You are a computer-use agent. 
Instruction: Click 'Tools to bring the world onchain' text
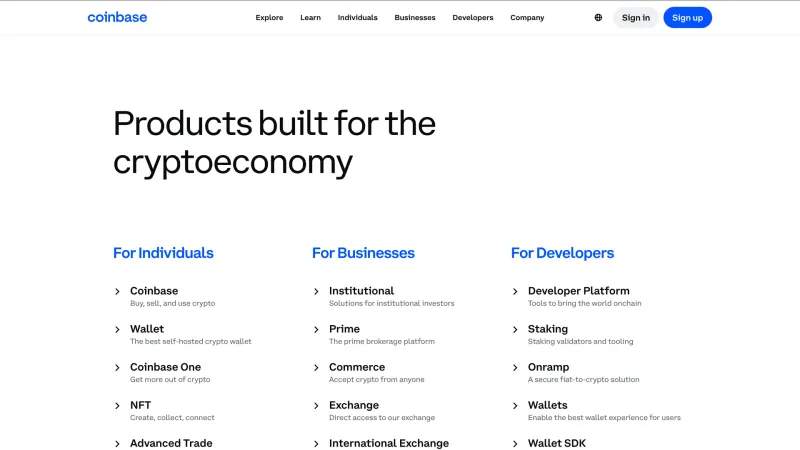tap(585, 304)
